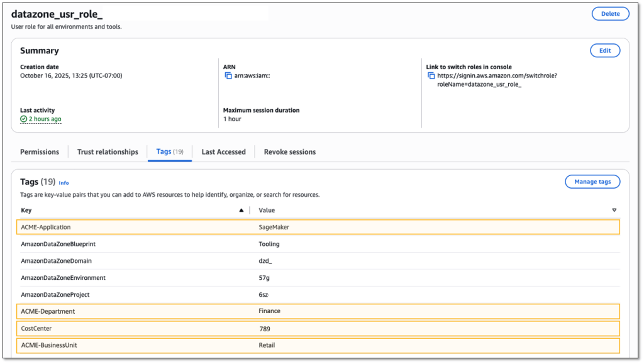Viewport: 644px width, 364px height.
Task: Click the '2 hours ago' activity link
Action: click(45, 119)
